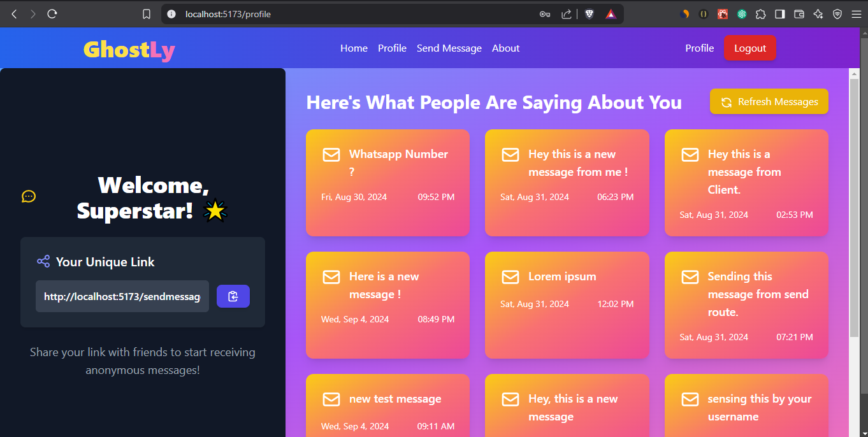Open 'sensing this by your username' card
Image resolution: width=868 pixels, height=437 pixels.
[x=746, y=406]
